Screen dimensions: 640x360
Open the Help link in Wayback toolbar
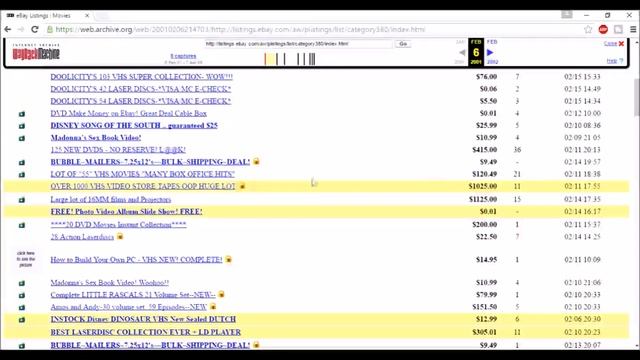[612, 61]
